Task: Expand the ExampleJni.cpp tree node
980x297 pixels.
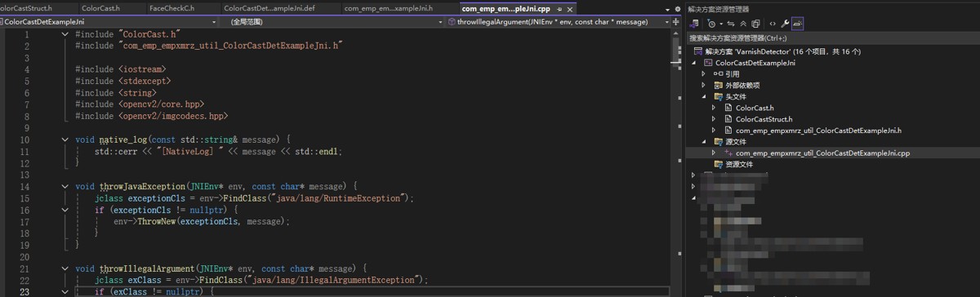Action: (714, 153)
